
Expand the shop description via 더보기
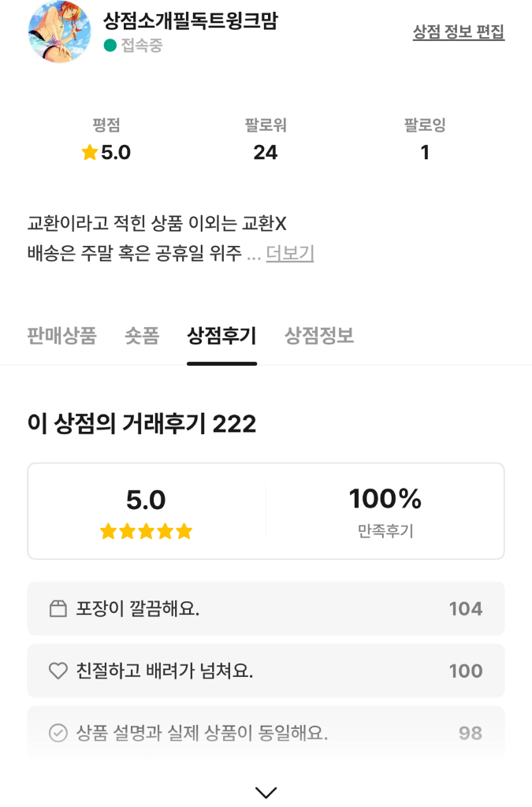(290, 253)
